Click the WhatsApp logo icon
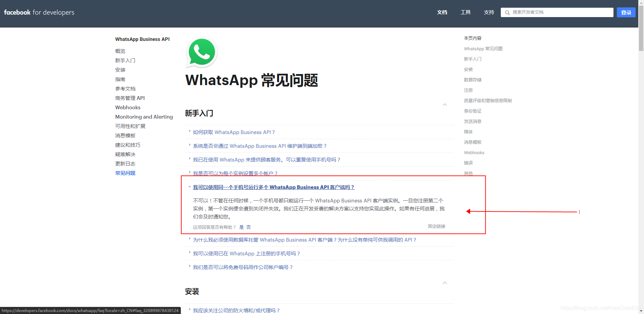The width and height of the screenshot is (644, 314). coord(202,52)
